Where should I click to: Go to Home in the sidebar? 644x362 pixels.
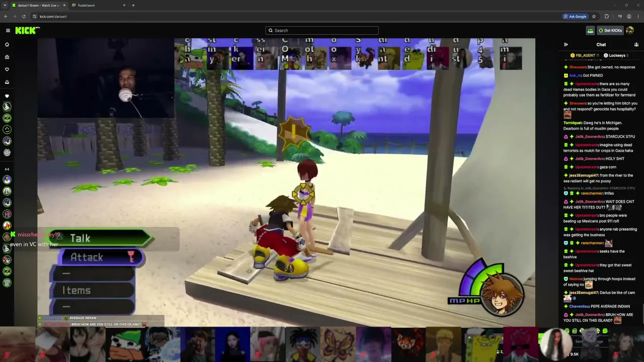7,44
